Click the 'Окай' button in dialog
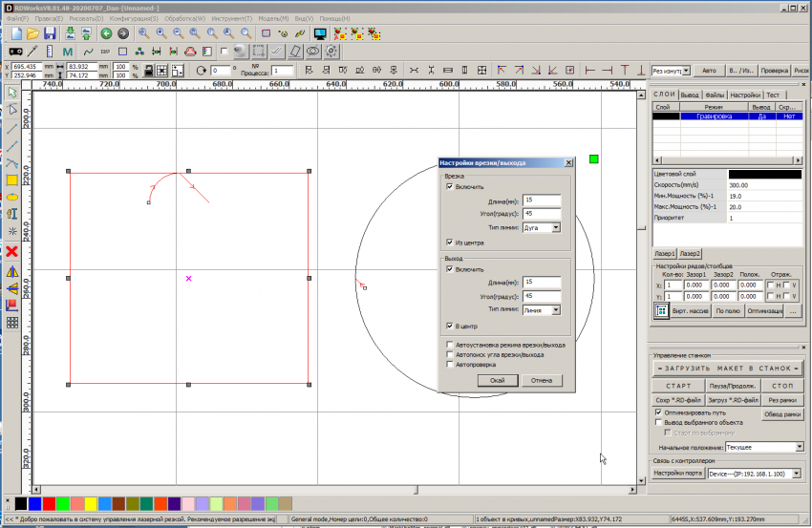 [x=498, y=380]
